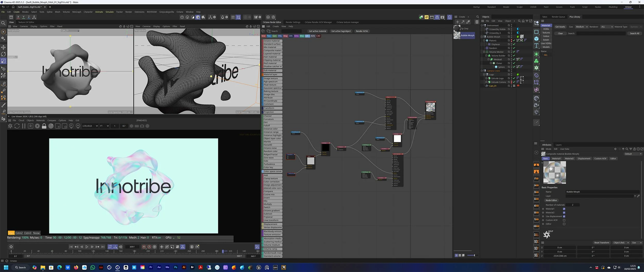Select the Bubble Morph material thumbnail
644x272 pixels.
457,36
